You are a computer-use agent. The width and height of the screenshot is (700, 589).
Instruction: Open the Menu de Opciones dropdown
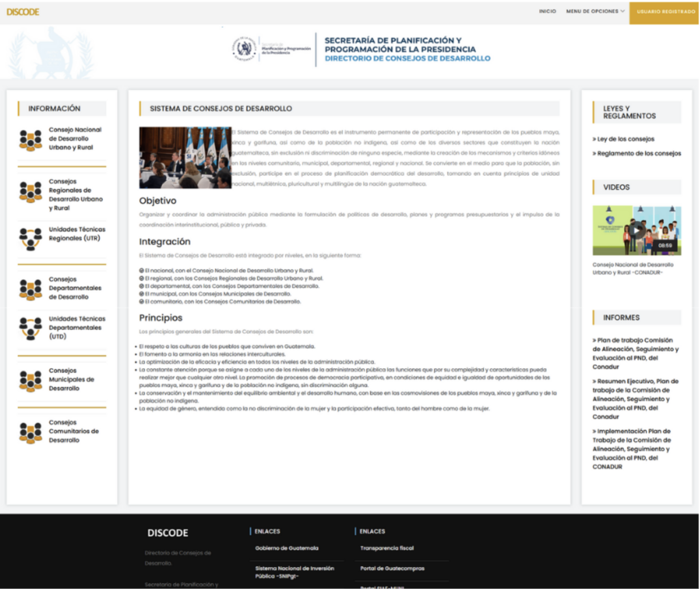click(x=595, y=12)
